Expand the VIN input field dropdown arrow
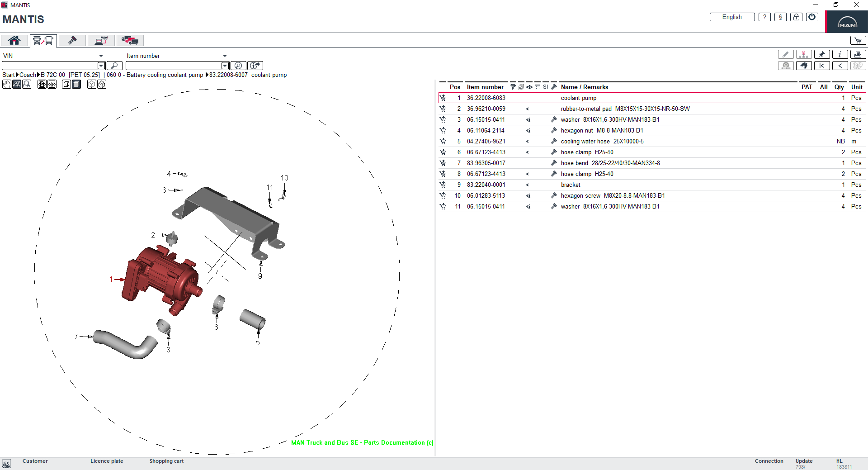This screenshot has width=868, height=470. [x=101, y=66]
